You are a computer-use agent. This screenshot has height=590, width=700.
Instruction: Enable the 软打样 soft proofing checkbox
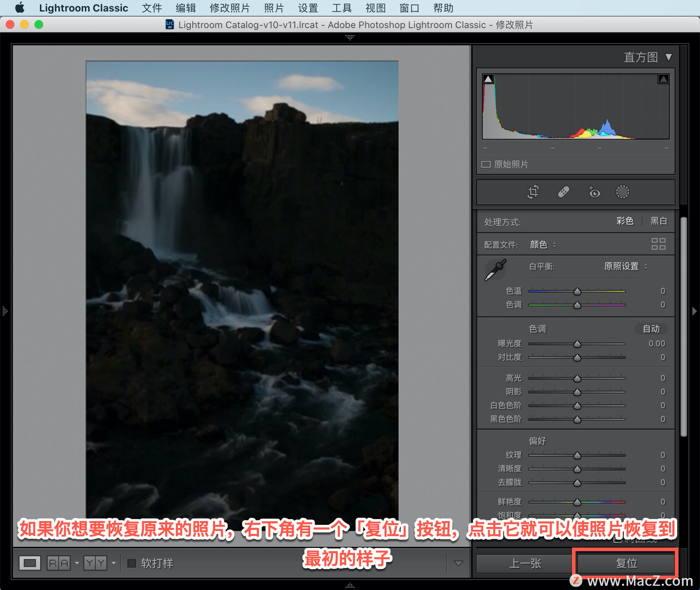click(132, 563)
